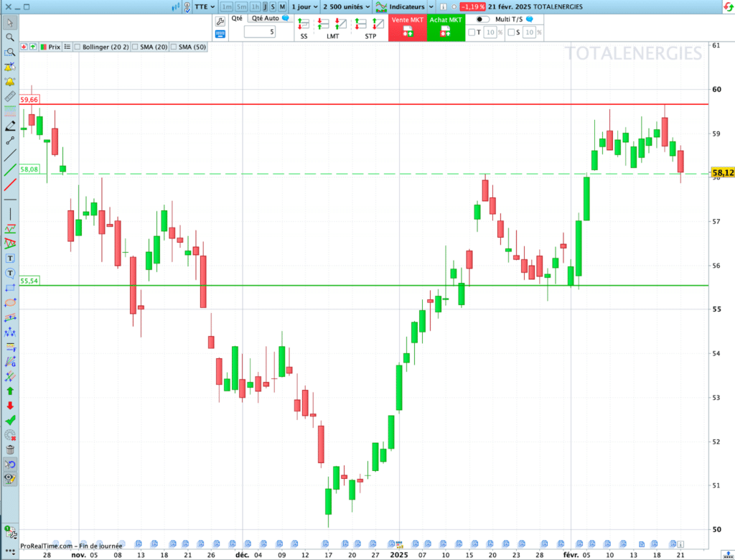Tick the S percent checkbox
The width and height of the screenshot is (735, 560).
511,32
